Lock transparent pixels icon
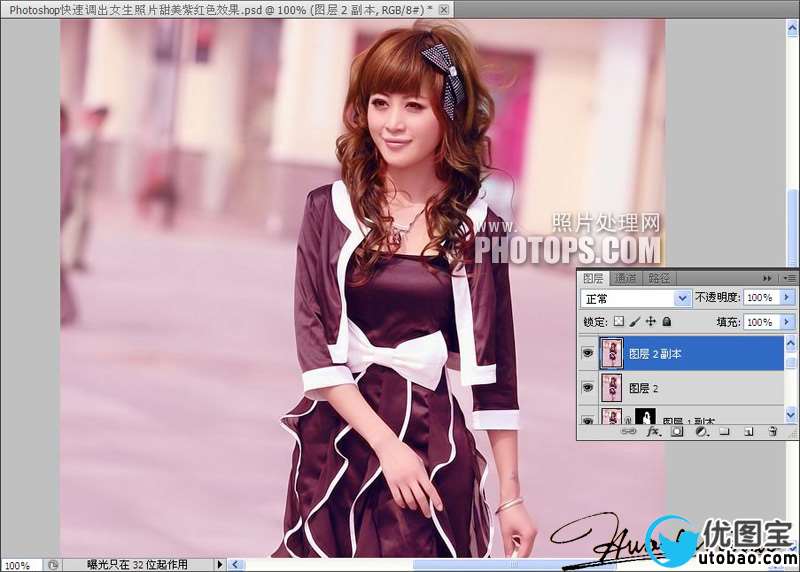The height and width of the screenshot is (572, 800). [x=618, y=321]
